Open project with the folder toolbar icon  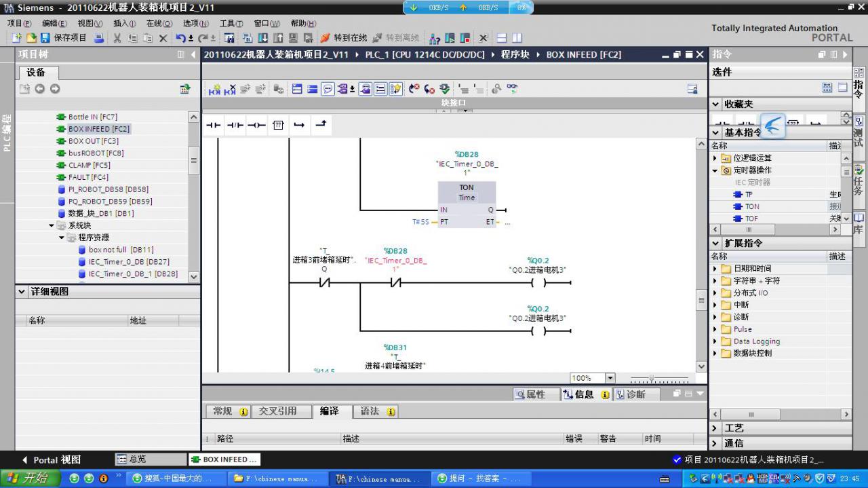[31, 38]
